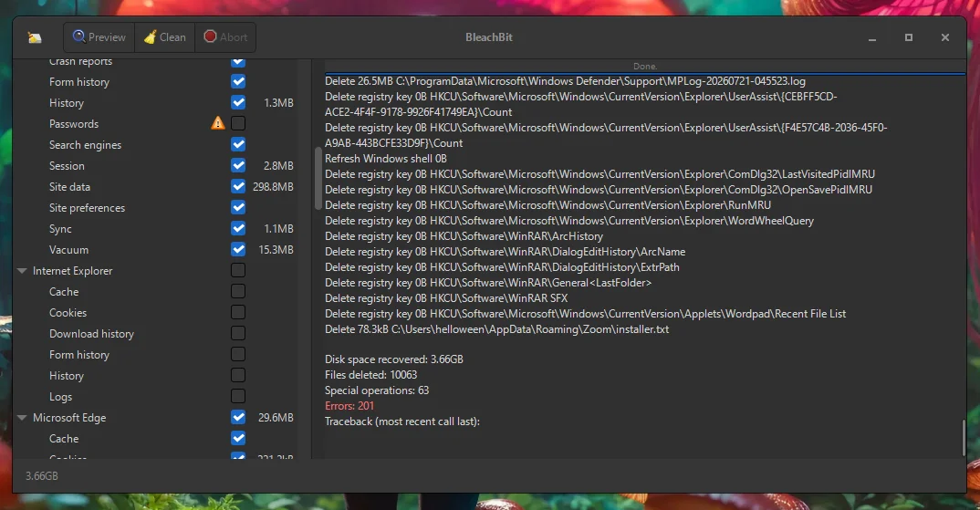Minimize the BleachBit window

coord(872,38)
